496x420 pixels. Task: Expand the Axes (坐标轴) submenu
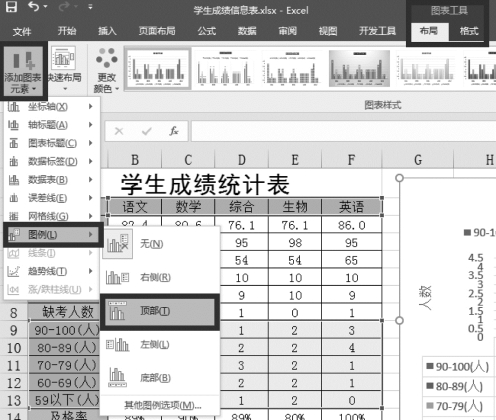[51, 107]
